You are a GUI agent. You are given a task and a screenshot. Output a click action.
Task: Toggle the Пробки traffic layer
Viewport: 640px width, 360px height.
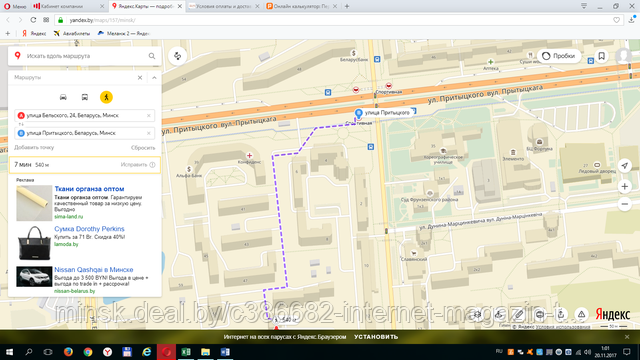559,56
